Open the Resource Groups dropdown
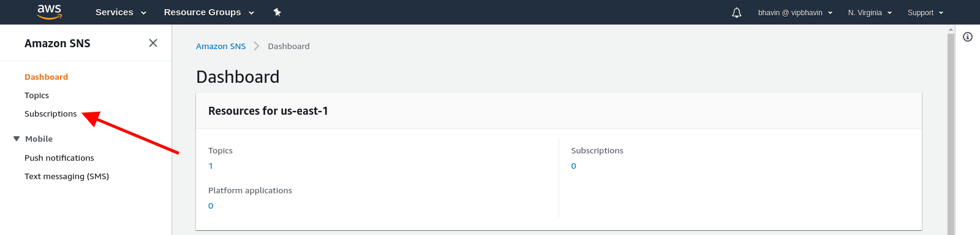Viewport: 980px width, 235px height. [209, 12]
